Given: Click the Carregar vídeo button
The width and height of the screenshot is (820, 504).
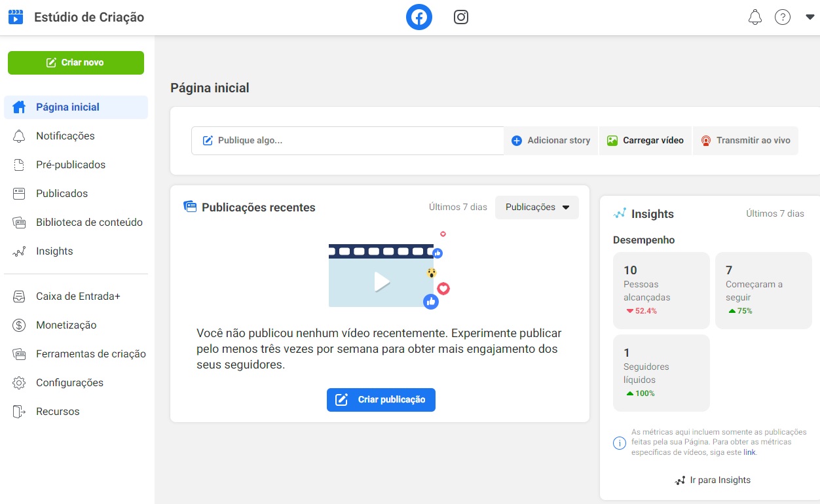Looking at the screenshot, I should [645, 141].
